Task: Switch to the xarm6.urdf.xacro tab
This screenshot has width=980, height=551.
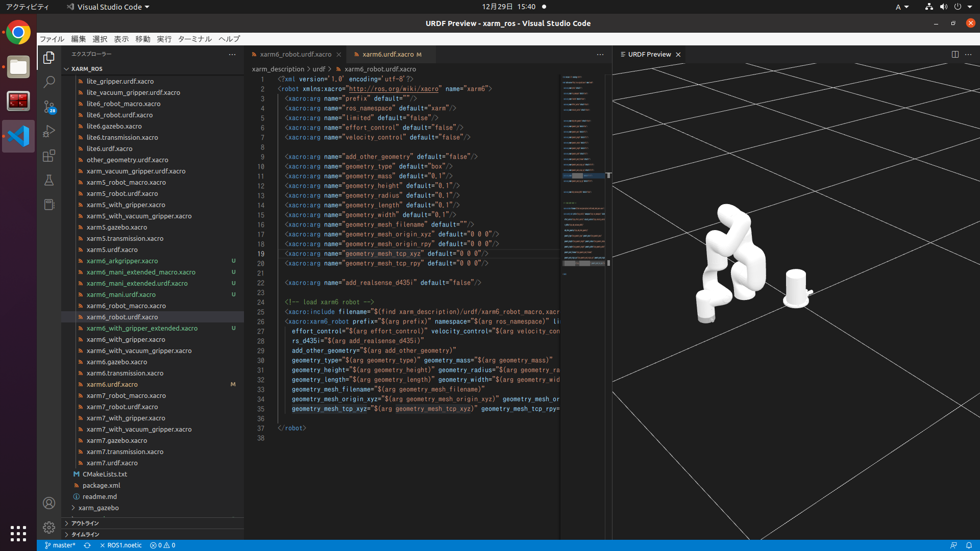Action: (x=389, y=54)
